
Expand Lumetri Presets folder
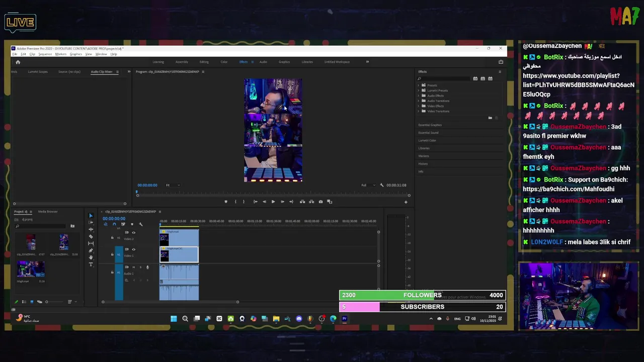[418, 90]
